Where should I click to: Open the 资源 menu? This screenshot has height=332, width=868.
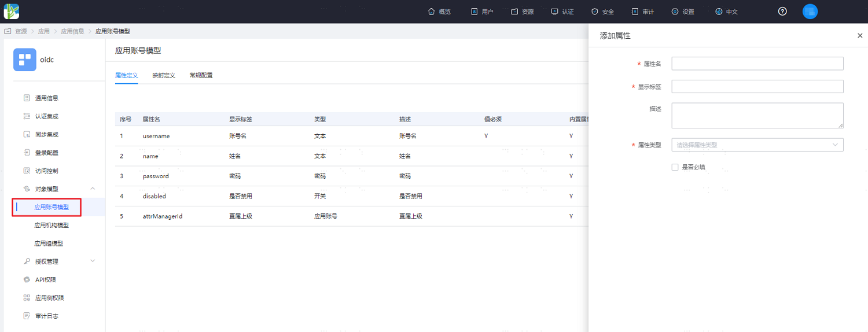[x=522, y=12]
